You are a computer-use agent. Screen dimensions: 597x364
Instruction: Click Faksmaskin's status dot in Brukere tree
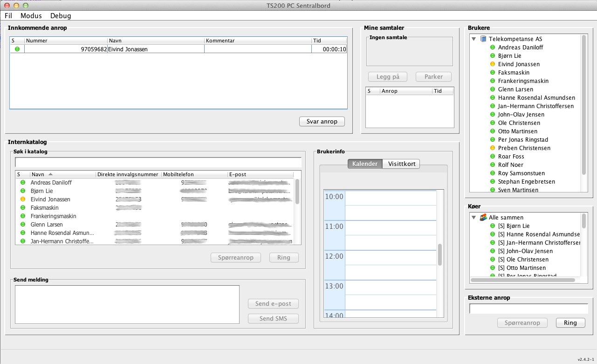coord(493,72)
